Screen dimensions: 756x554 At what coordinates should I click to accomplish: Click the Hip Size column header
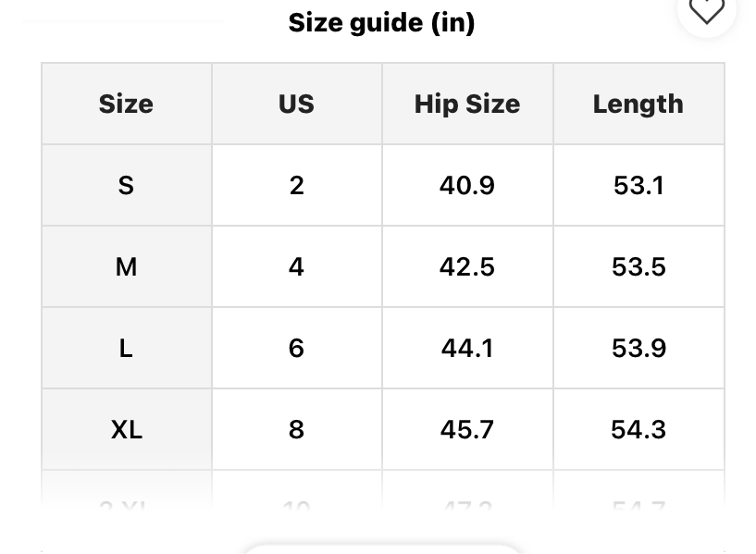click(x=467, y=104)
